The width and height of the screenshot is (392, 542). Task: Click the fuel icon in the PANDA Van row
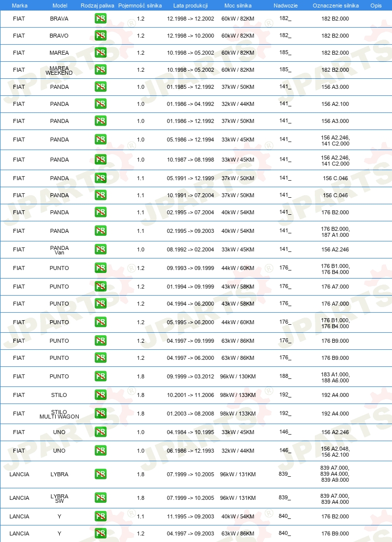pyautogui.click(x=100, y=249)
